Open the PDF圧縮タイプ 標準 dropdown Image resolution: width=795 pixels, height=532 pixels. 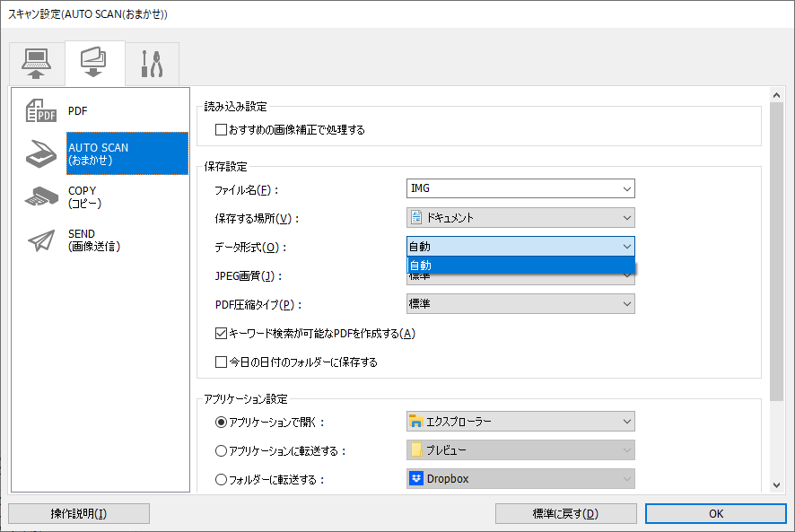point(520,304)
